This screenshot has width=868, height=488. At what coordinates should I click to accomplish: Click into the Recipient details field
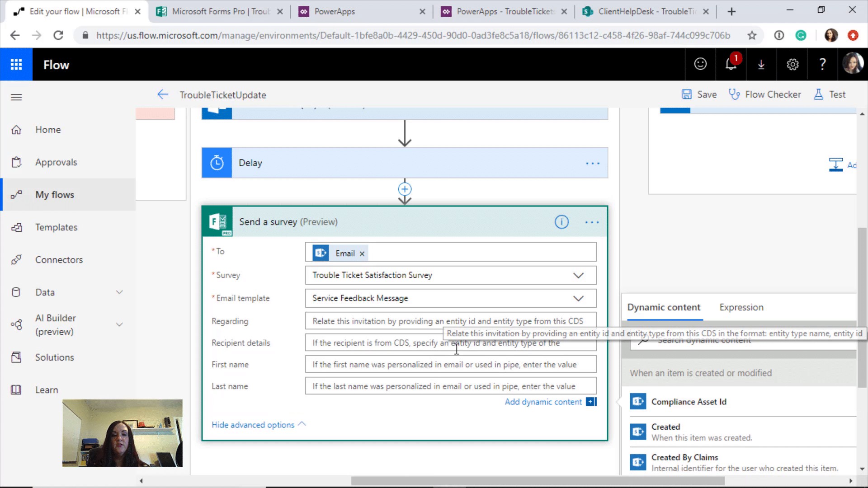click(x=451, y=343)
